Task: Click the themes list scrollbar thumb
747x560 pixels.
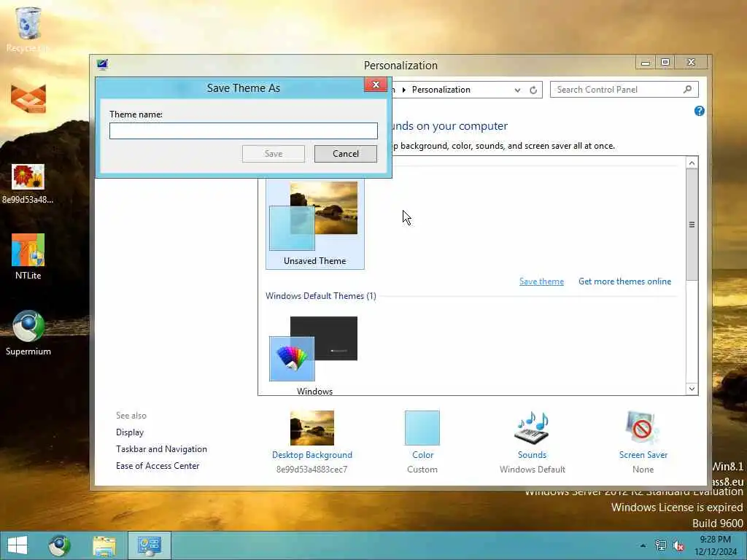Action: pos(692,225)
